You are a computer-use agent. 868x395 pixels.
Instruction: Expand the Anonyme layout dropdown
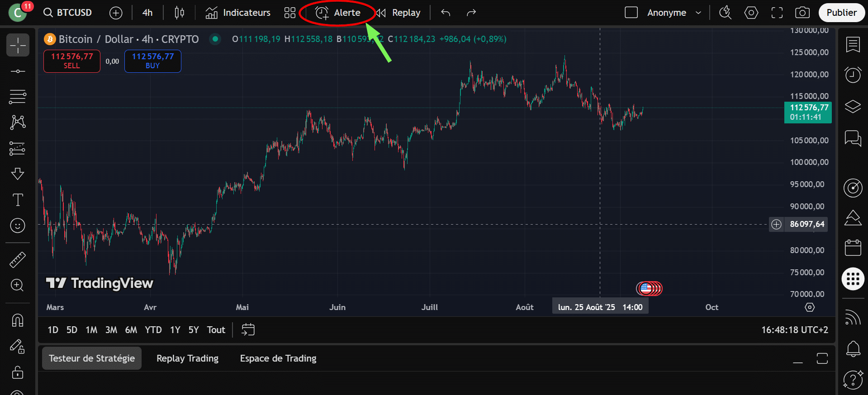click(698, 13)
